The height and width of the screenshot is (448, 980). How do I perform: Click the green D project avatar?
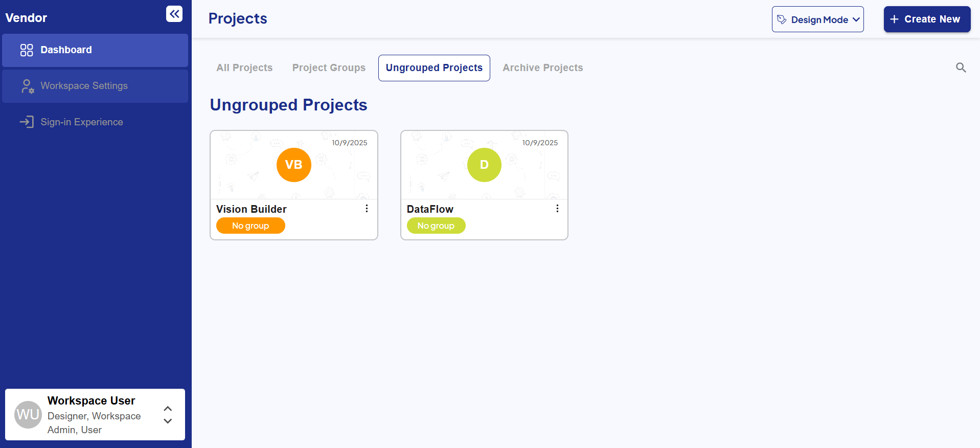coord(484,165)
